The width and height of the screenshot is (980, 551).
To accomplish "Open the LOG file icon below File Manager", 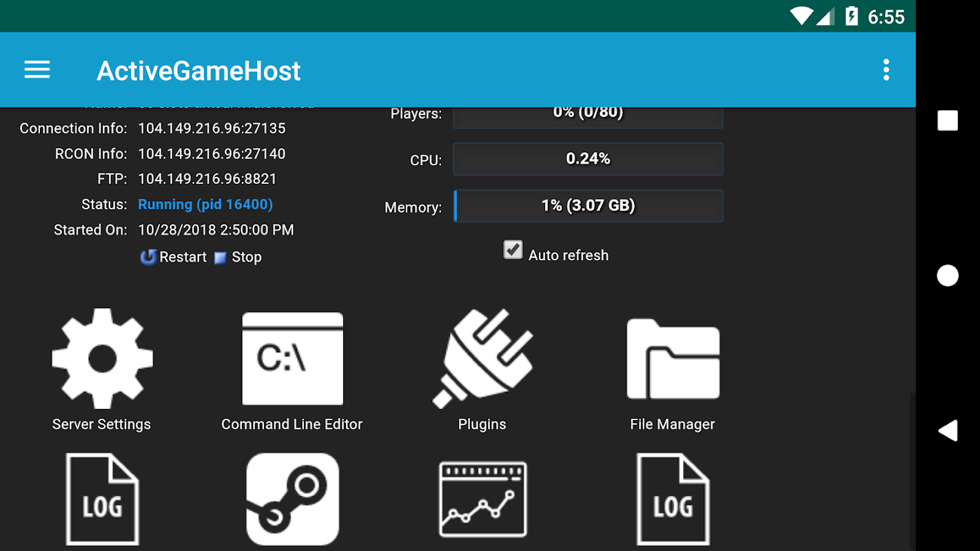I will [x=673, y=499].
